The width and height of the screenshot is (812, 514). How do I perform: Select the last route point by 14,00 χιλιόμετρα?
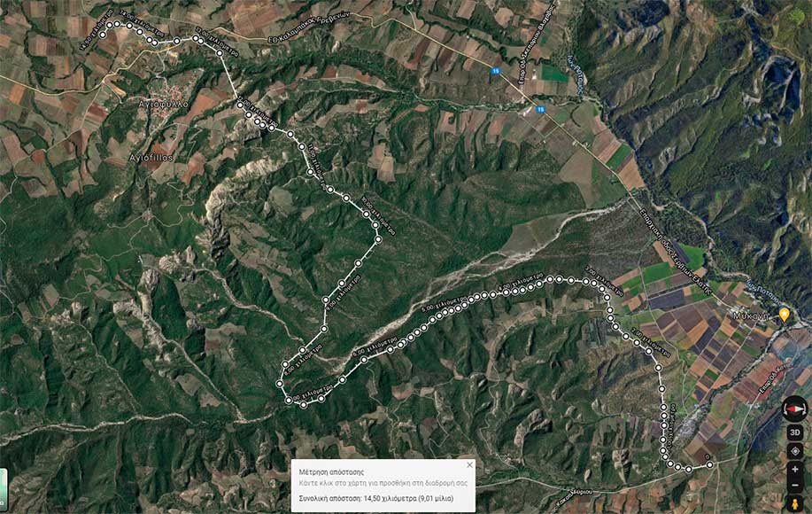(x=103, y=35)
